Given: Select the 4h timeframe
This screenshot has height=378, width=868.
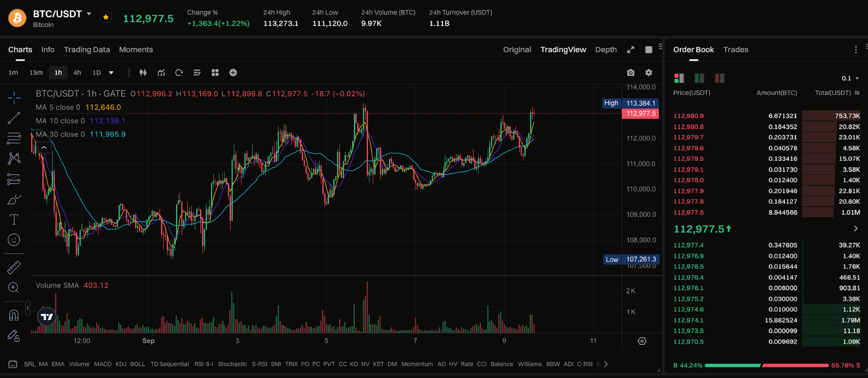Looking at the screenshot, I should pos(77,73).
